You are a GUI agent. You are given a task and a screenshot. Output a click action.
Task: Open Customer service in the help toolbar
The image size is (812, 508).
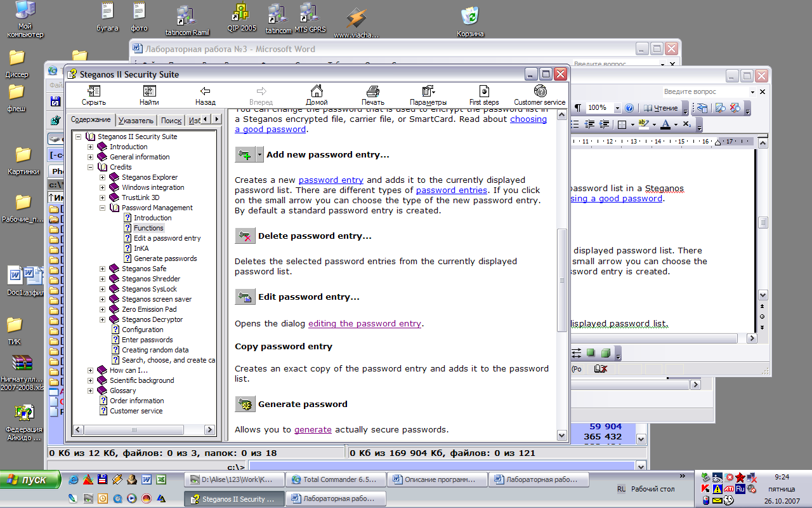pos(540,95)
